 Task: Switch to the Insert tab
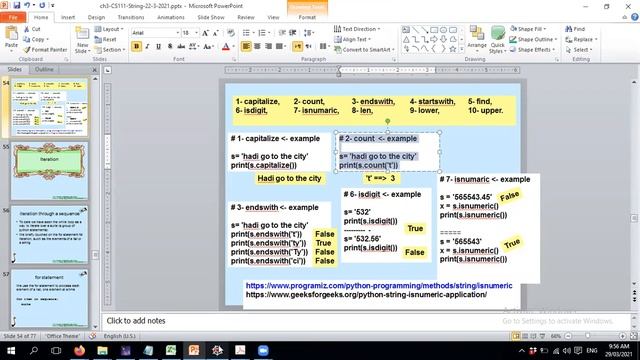click(x=68, y=17)
